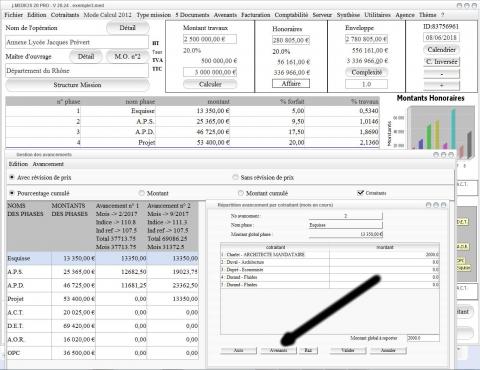Open the ? help menu
The height and width of the screenshot is (370, 480).
[442, 15]
